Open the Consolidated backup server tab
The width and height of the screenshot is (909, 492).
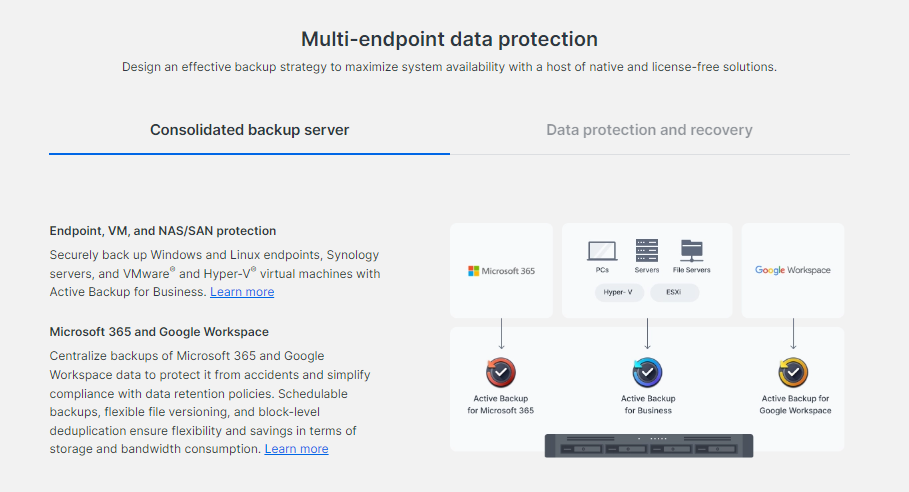click(x=249, y=130)
